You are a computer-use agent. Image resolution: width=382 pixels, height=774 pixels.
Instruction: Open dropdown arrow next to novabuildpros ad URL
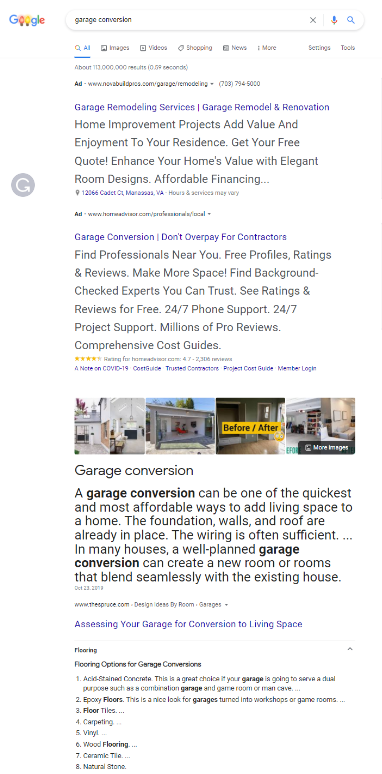(212, 84)
